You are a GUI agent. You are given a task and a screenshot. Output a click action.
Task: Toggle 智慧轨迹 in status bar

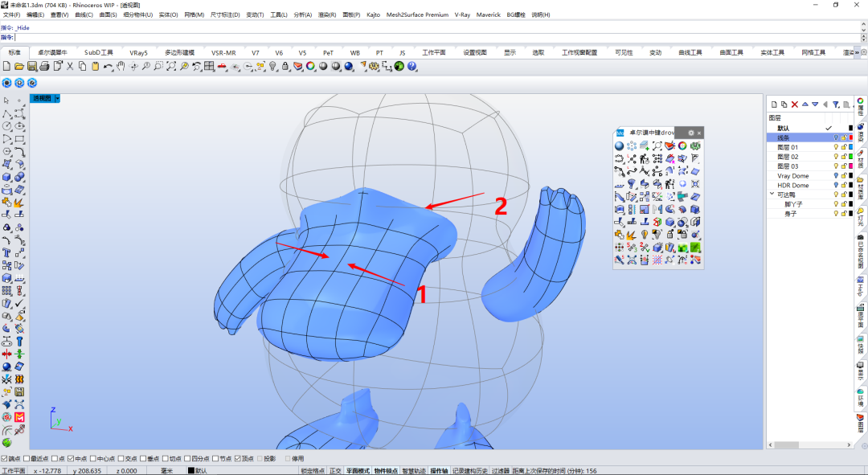point(414,470)
